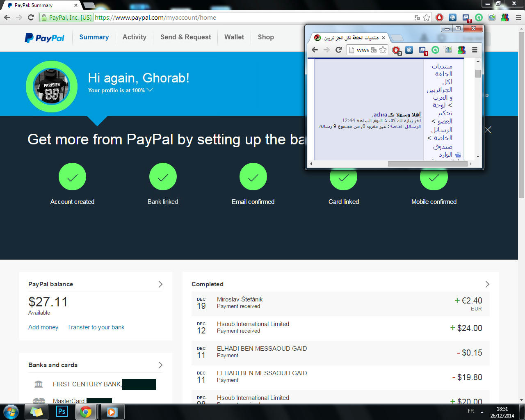Click forum popup vertical scrollbar thumb

click(x=478, y=73)
